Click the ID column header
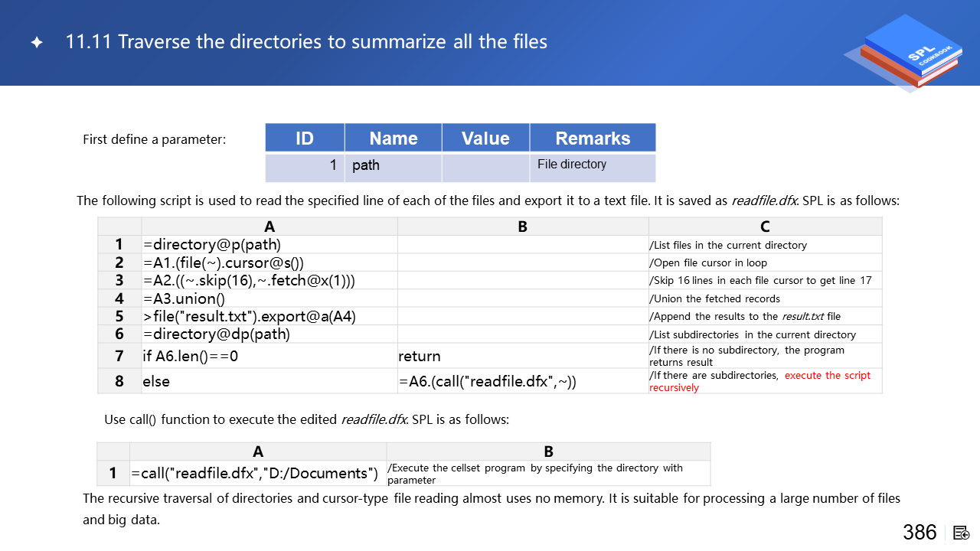This screenshot has width=980, height=551. coord(305,138)
